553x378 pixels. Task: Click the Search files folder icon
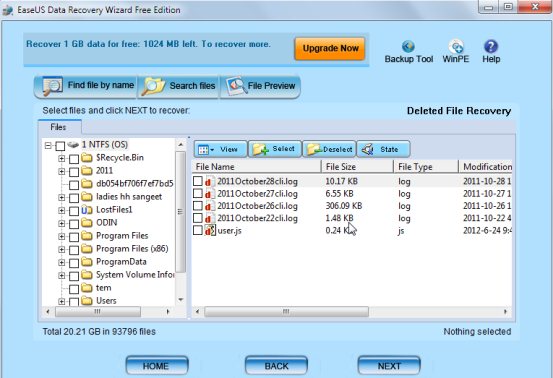coord(153,86)
